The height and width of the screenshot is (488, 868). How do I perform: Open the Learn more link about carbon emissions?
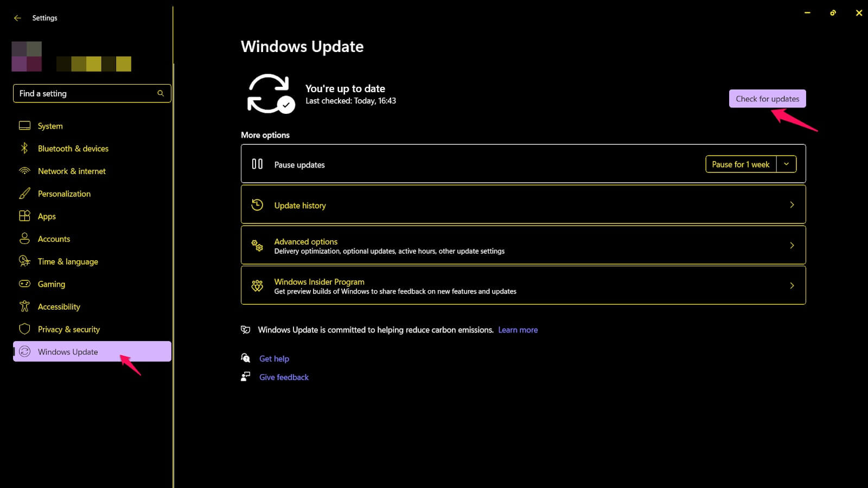[518, 329]
